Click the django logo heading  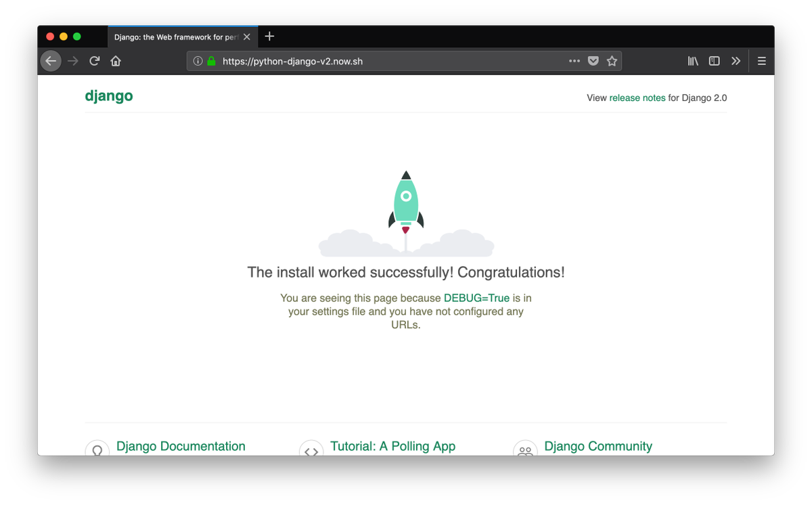(109, 96)
